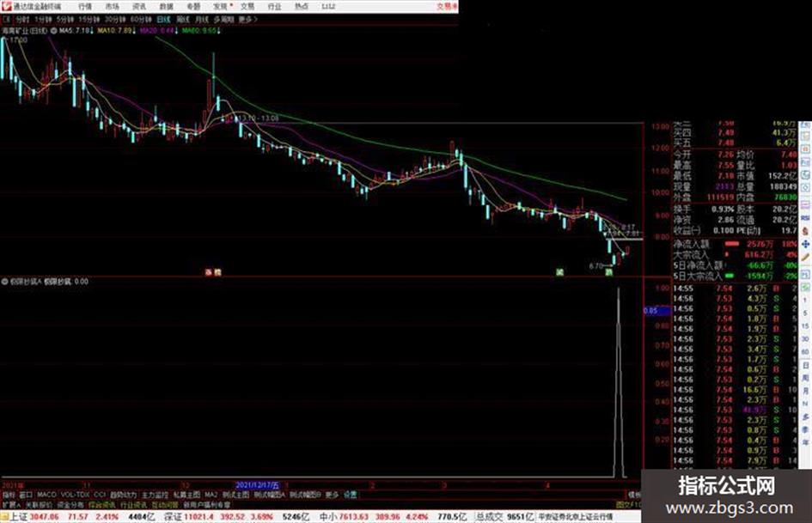Screen dimensions: 812x523
Task: Click the green MA60 indicator label
Action: tap(201, 31)
